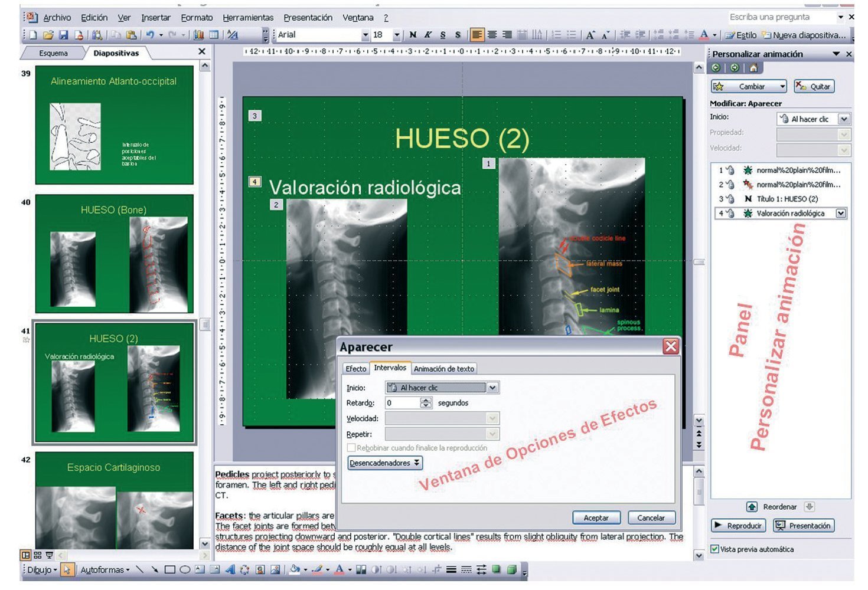This screenshot has height=590, width=868.
Task: Click the Undo arrow icon
Action: pos(150,35)
